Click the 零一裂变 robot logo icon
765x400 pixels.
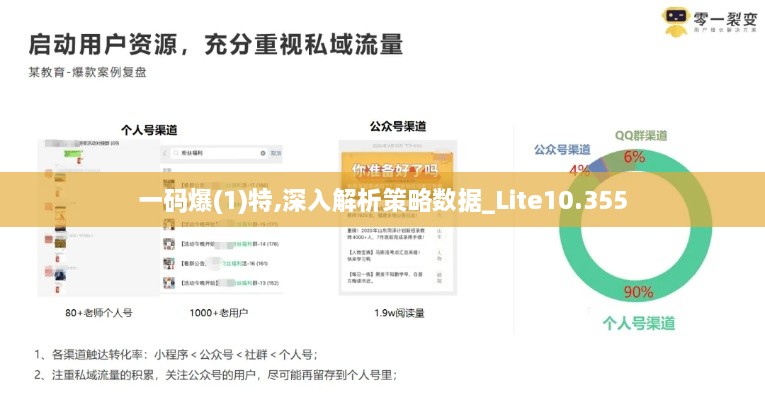pos(675,20)
